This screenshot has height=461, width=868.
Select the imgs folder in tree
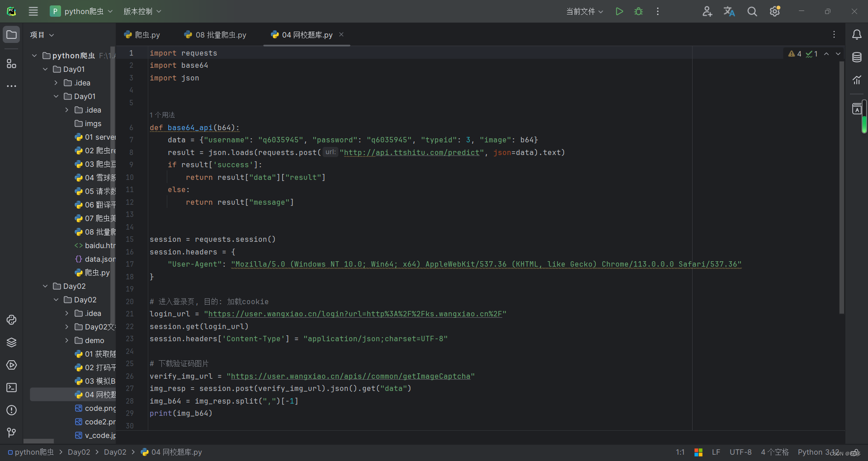tap(88, 123)
